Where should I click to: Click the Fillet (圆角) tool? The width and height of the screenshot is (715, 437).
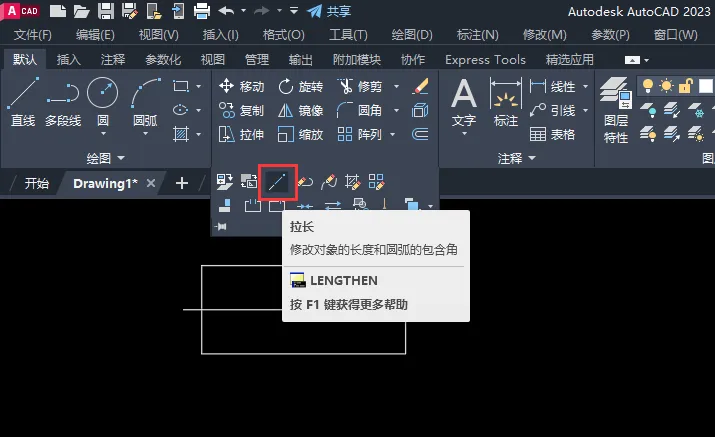(x=360, y=110)
